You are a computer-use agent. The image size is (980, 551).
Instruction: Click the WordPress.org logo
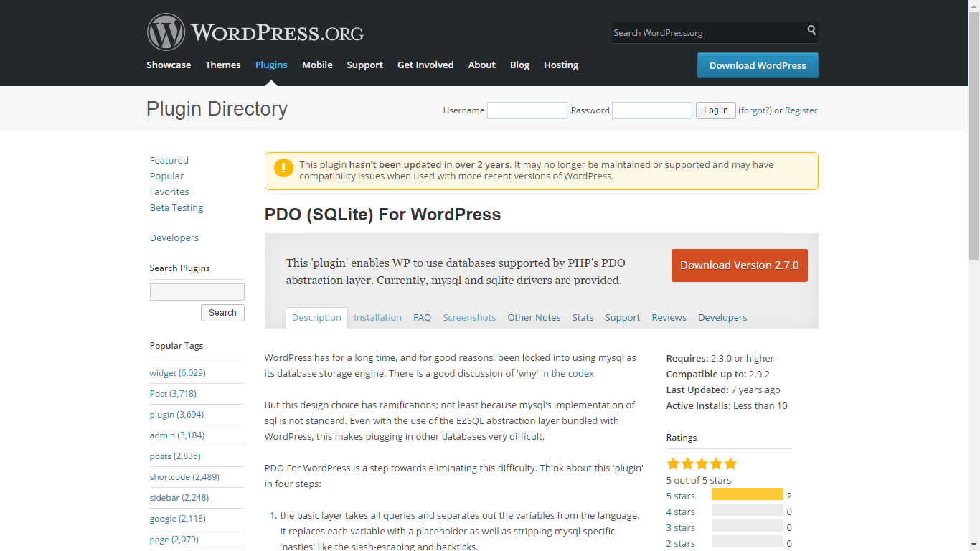[255, 32]
